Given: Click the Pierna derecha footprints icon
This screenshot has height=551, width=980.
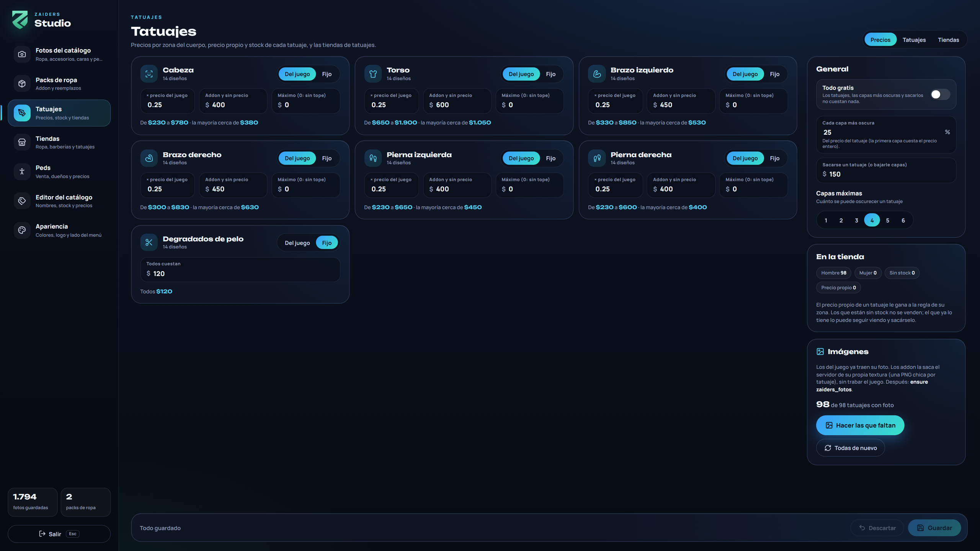Looking at the screenshot, I should coord(597,158).
